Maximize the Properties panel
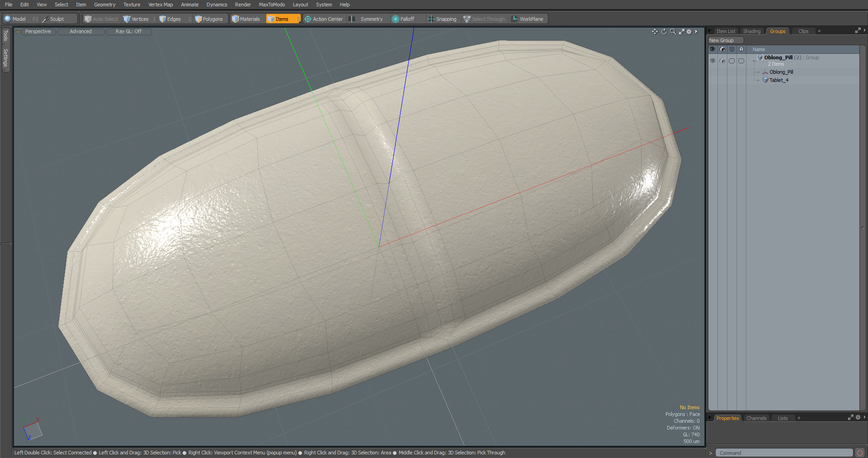This screenshot has height=458, width=868. point(851,417)
